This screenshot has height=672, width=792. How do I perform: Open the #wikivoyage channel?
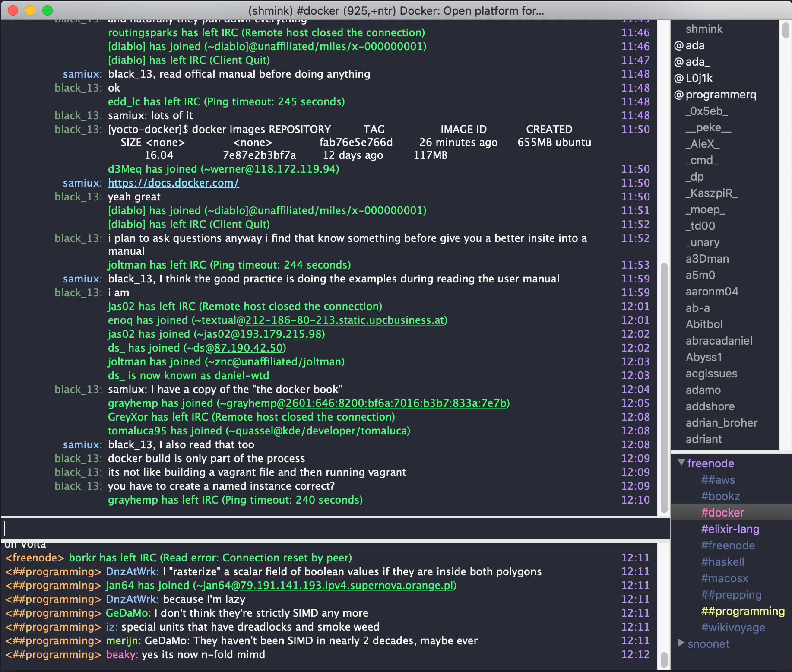(x=732, y=627)
